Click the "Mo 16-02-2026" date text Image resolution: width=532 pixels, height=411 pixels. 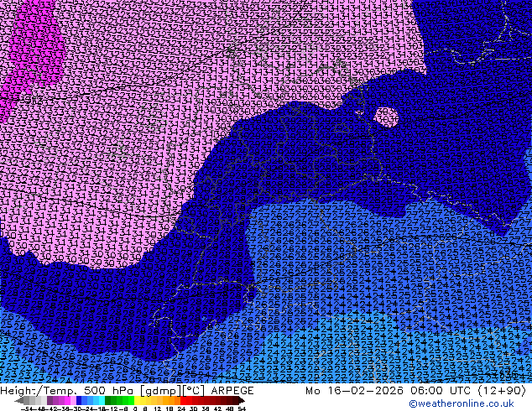tap(354, 391)
